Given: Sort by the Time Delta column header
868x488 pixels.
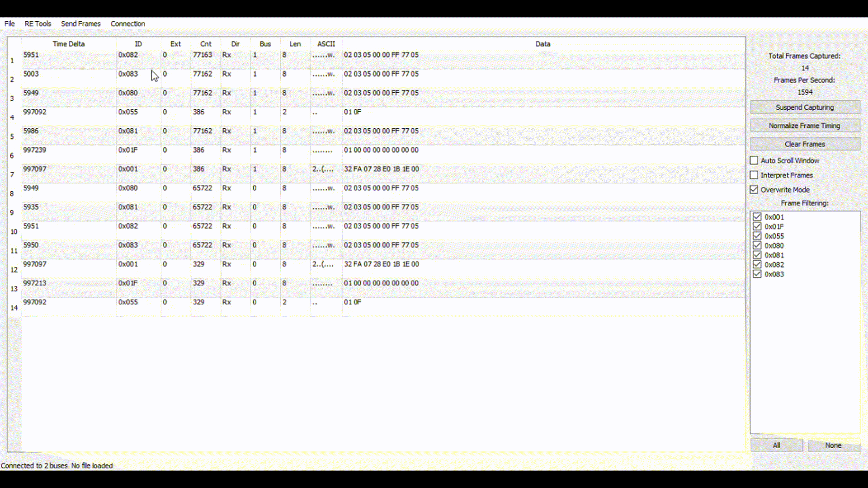Looking at the screenshot, I should 69,44.
